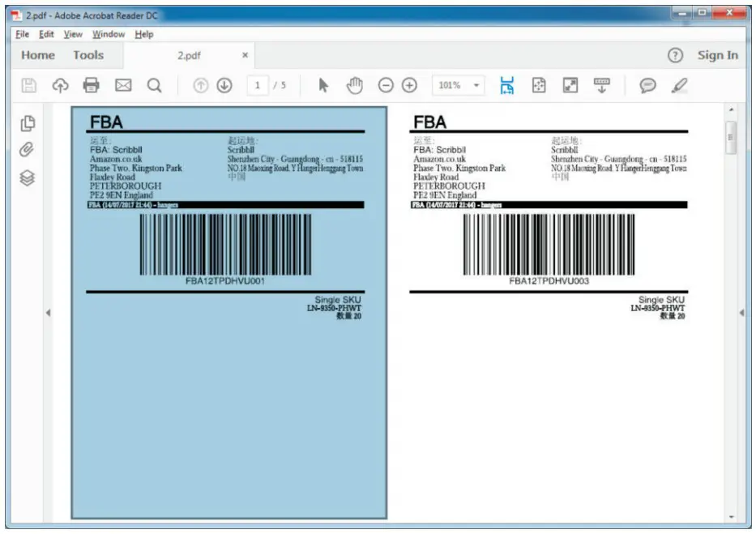
Task: Click the Sign In link
Action: [717, 55]
